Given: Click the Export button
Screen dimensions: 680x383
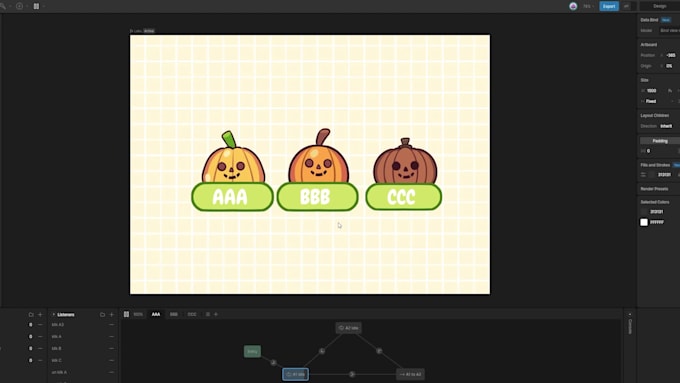Looking at the screenshot, I should tap(609, 6).
